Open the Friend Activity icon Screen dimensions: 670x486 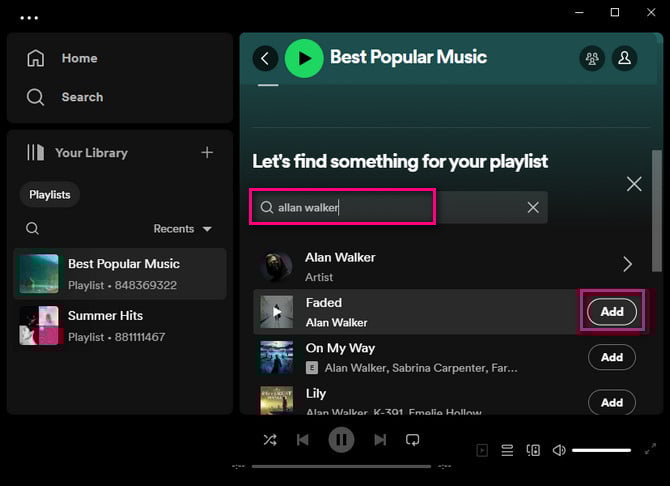[x=592, y=58]
